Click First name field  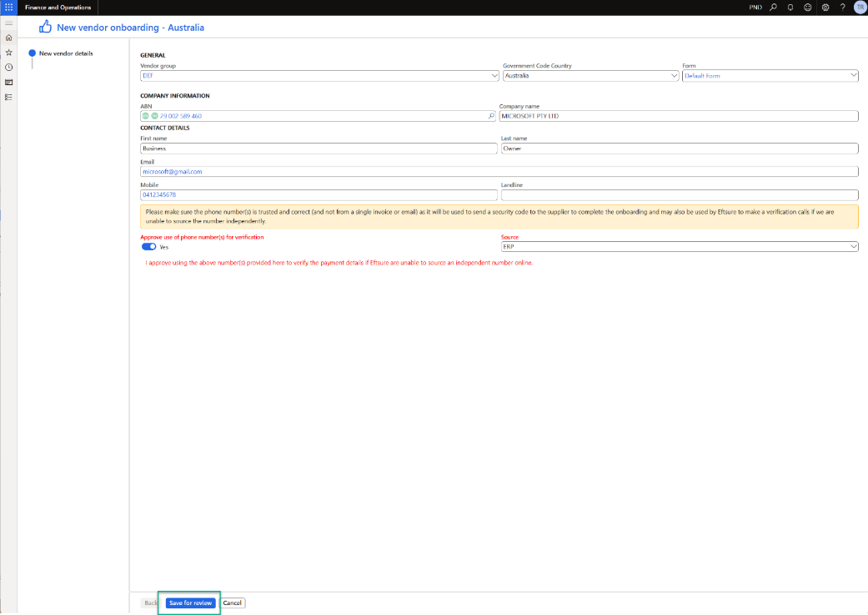(319, 149)
